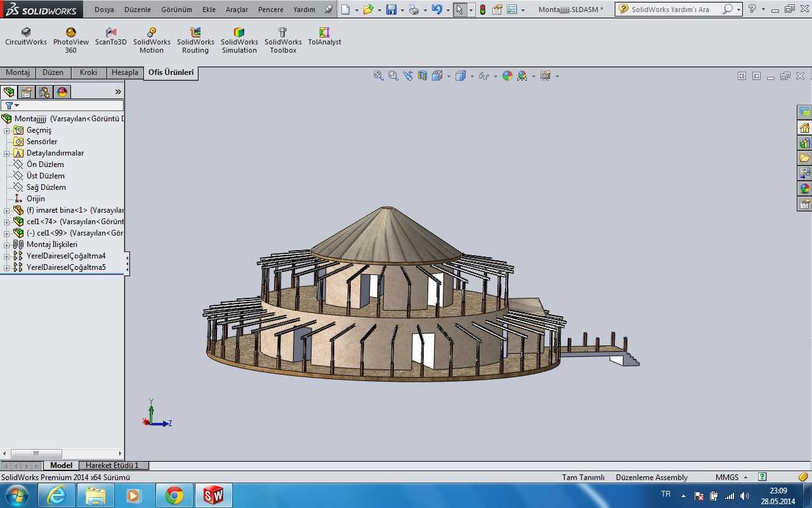This screenshot has height=508, width=812.
Task: Expand the Montaj İlişkileri folder
Action: click(x=7, y=244)
